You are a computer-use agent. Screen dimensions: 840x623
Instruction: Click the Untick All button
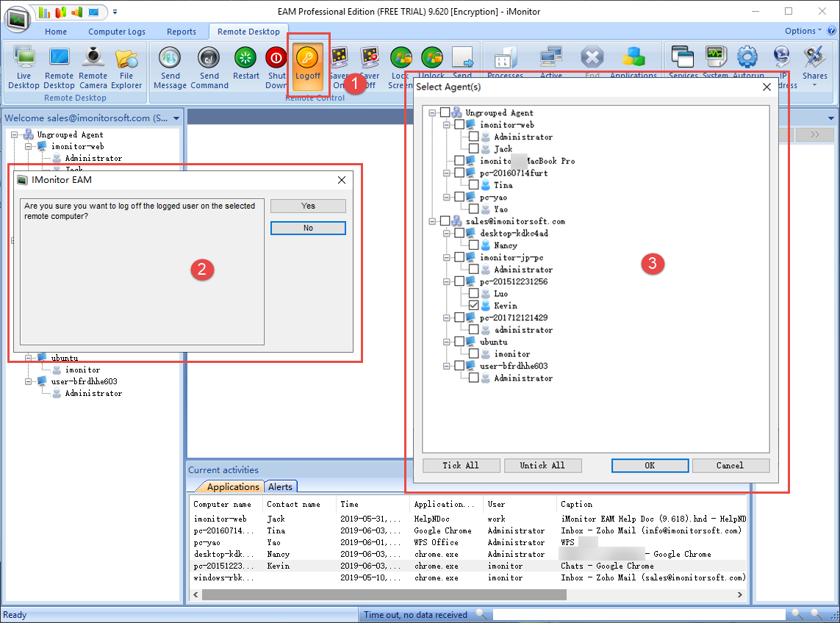click(x=542, y=466)
